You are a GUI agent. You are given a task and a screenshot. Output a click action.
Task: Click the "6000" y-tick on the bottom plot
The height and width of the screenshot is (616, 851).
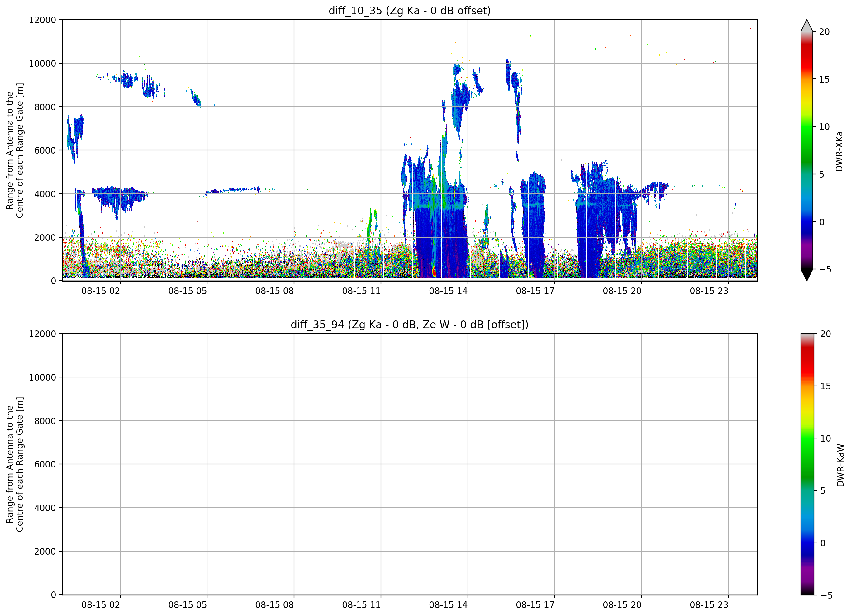coord(45,464)
